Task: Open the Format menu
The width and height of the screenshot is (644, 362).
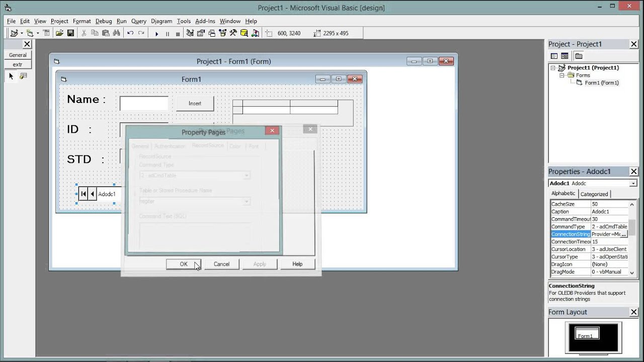Action: (x=82, y=21)
